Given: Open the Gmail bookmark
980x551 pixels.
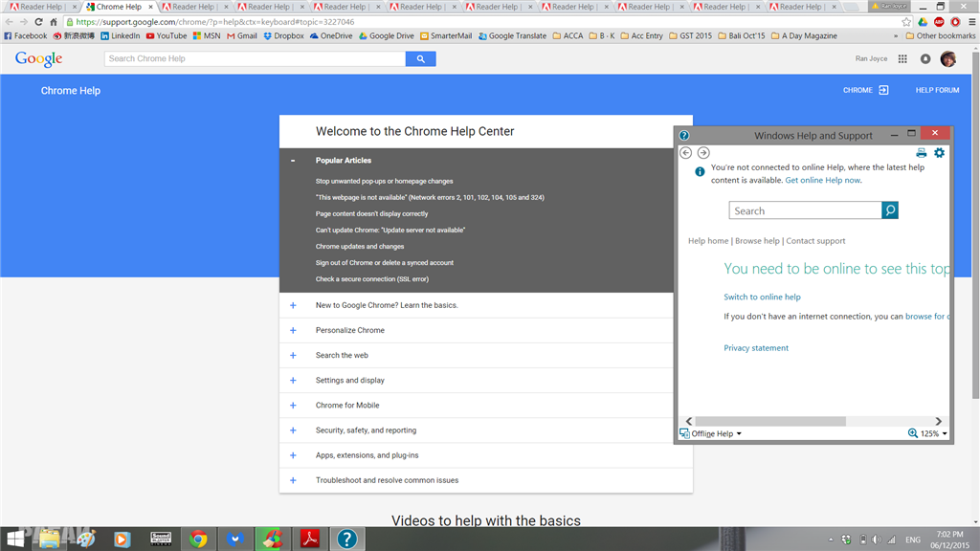Looking at the screenshot, I should click(242, 35).
